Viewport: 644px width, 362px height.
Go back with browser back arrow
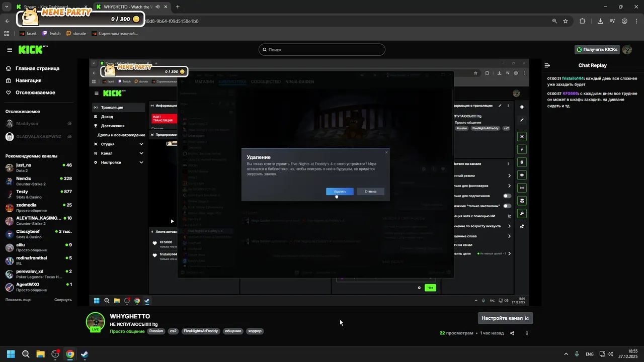coord(7,21)
